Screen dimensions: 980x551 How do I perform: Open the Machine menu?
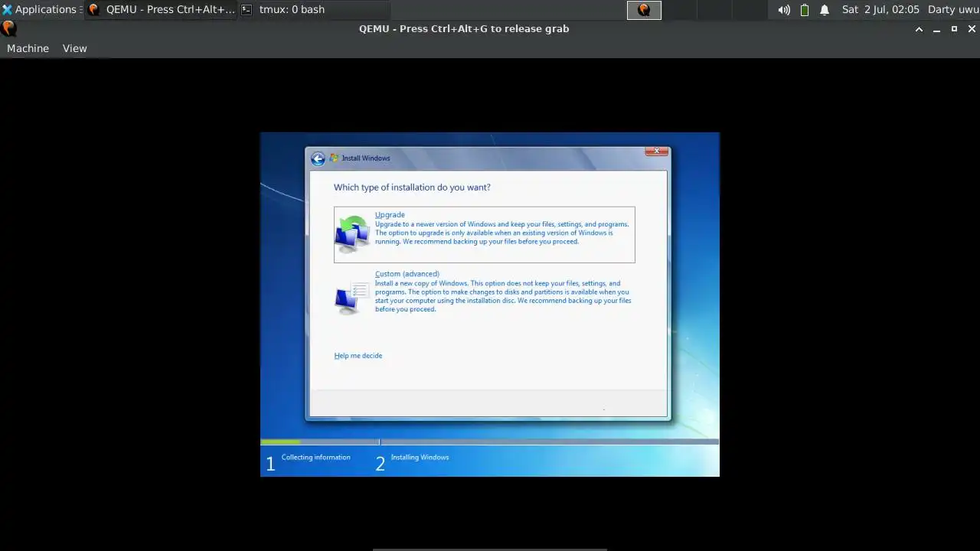tap(28, 48)
